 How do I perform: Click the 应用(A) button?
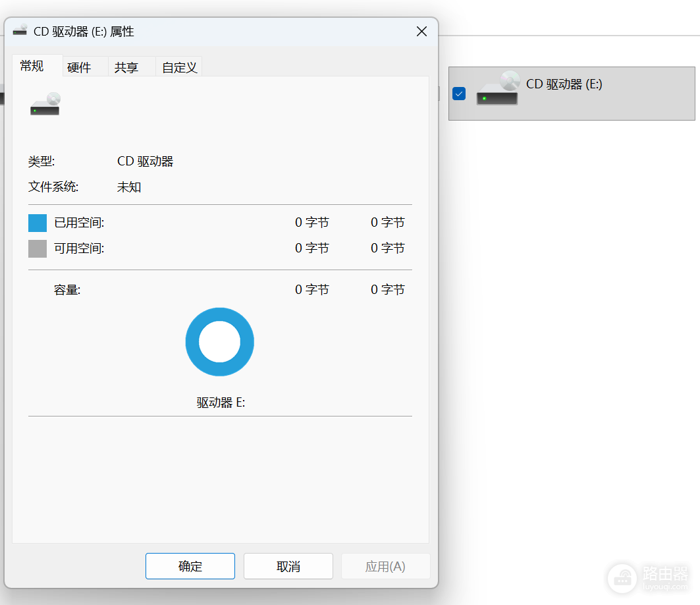point(386,566)
